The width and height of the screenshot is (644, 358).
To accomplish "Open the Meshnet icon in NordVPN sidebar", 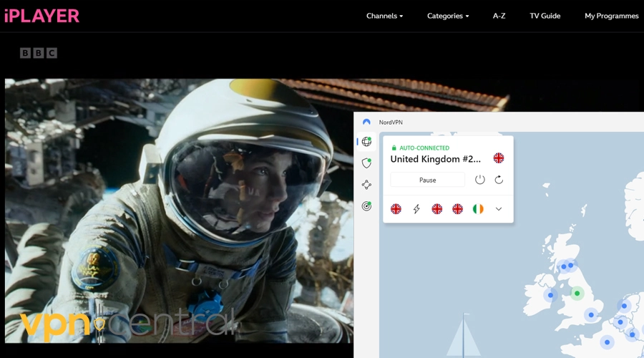I will [x=366, y=185].
